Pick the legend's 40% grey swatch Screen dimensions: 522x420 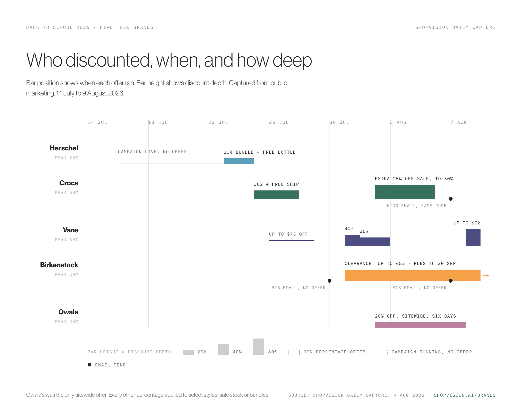(x=223, y=350)
